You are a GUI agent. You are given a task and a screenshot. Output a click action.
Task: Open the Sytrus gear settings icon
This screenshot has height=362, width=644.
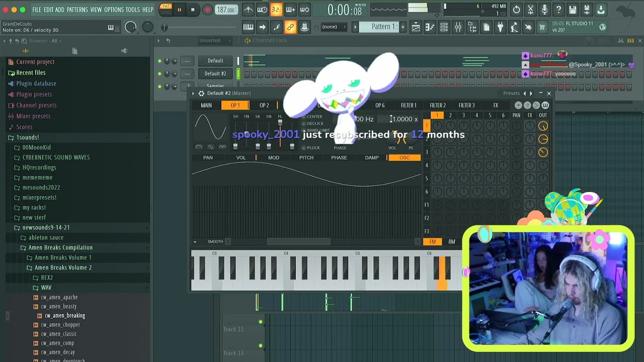[201, 94]
